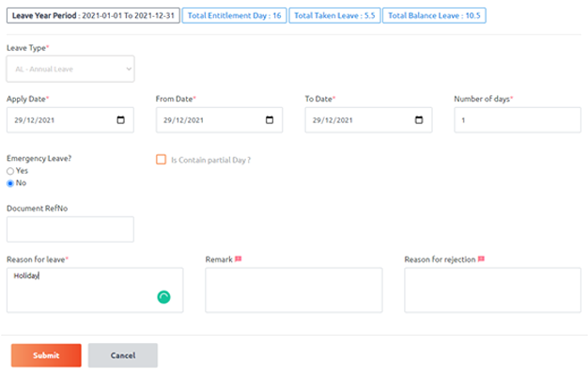Click into the Number of days field
This screenshot has height=377, width=588.
[517, 120]
